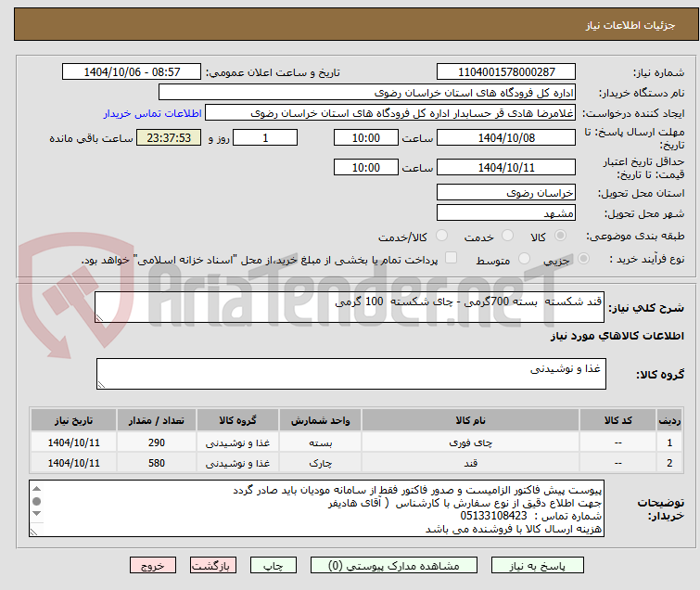Click the resize grip of شرح کلی textbox
Screen dimensions: 700x590
(99, 317)
